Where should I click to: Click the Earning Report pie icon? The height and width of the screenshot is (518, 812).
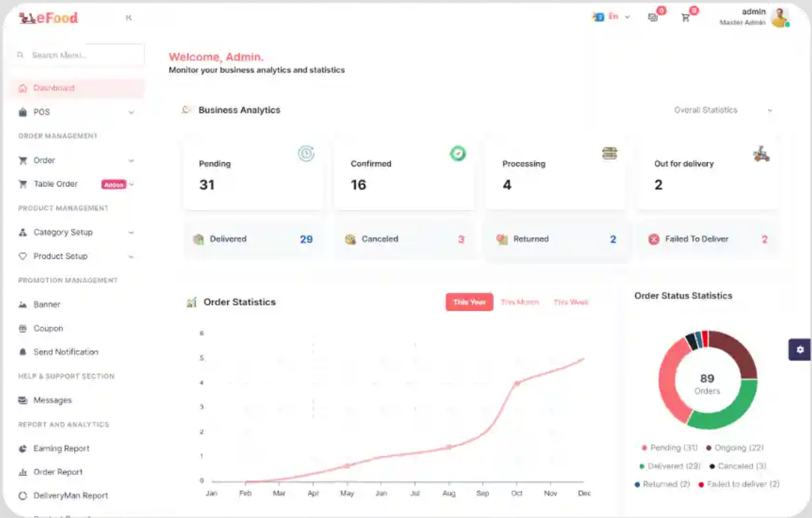23,449
